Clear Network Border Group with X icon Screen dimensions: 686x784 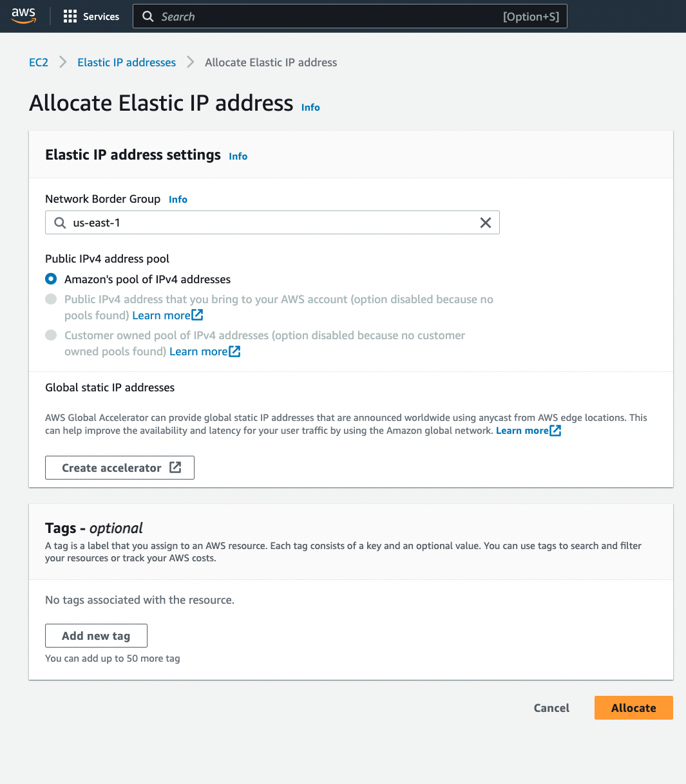click(486, 223)
